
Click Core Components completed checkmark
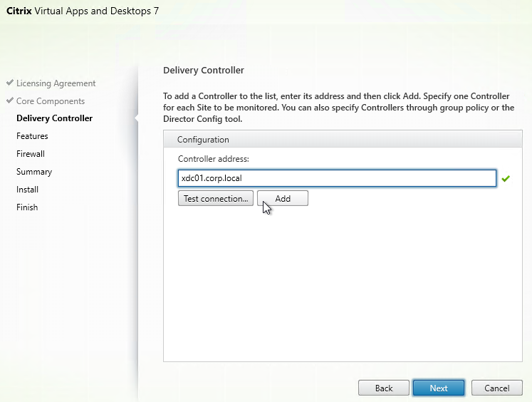tap(10, 100)
